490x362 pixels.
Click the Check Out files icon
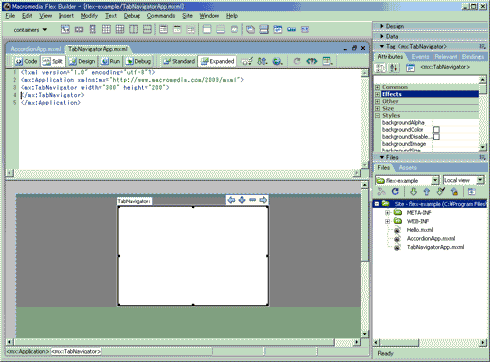pyautogui.click(x=441, y=192)
